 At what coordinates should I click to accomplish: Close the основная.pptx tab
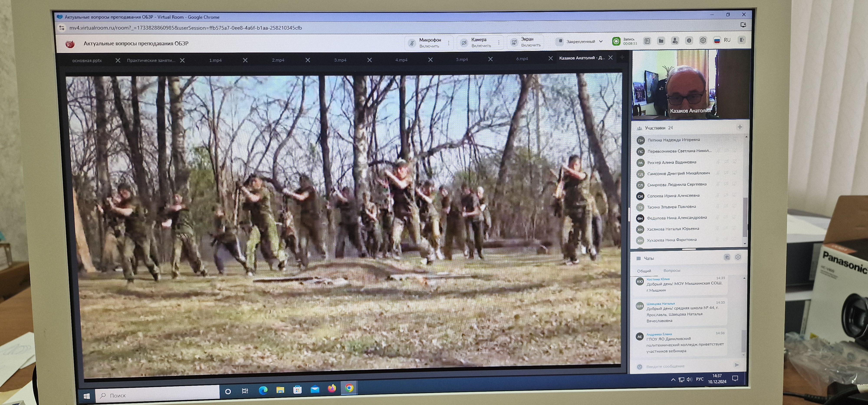[118, 60]
